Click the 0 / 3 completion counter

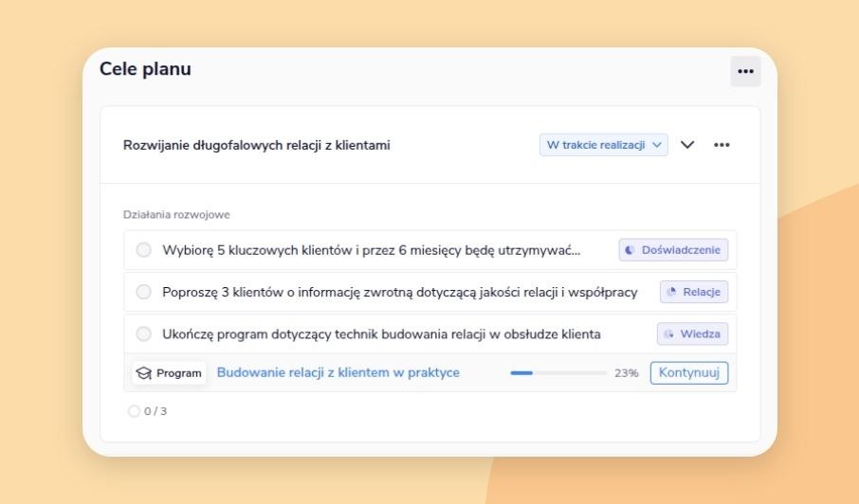point(147,411)
